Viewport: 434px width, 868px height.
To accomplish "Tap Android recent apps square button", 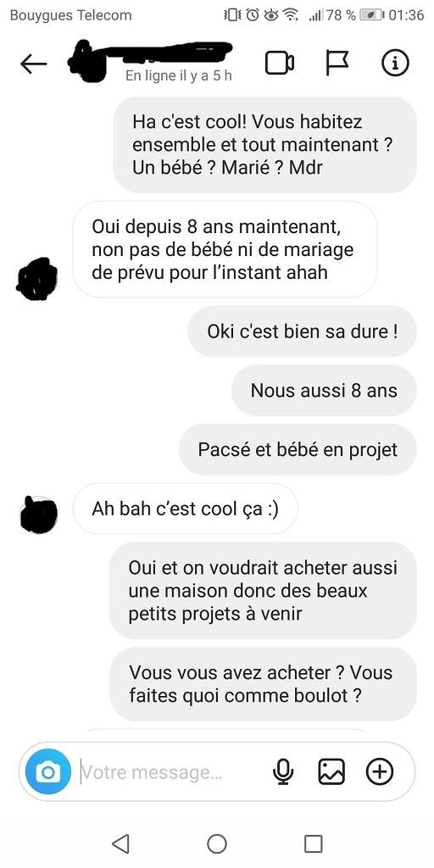I will tap(314, 843).
